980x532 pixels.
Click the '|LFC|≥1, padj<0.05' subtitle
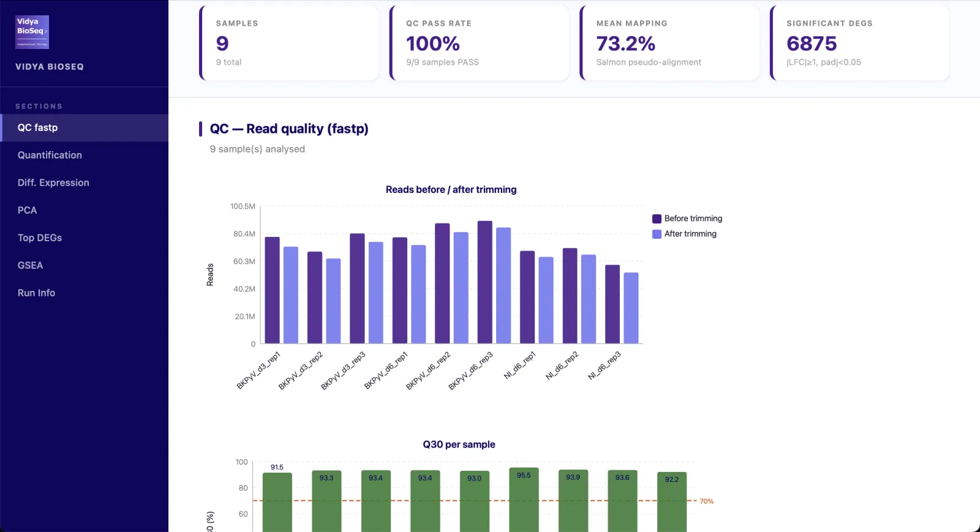tap(824, 62)
